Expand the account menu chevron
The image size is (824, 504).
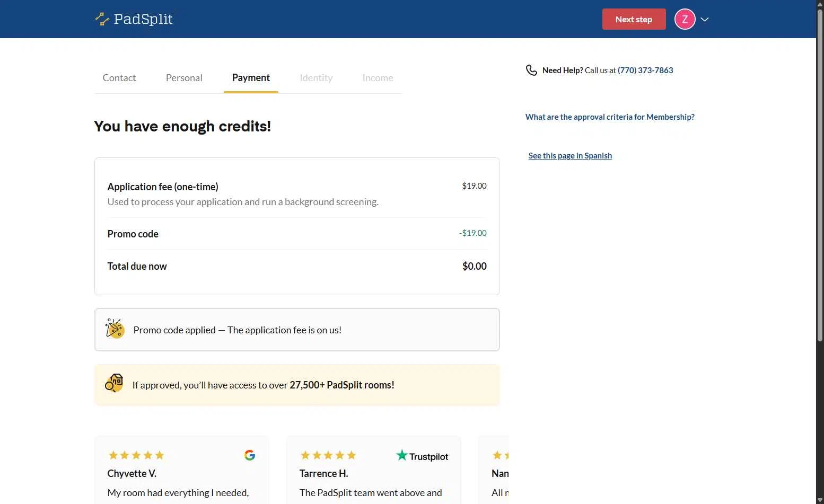click(705, 19)
